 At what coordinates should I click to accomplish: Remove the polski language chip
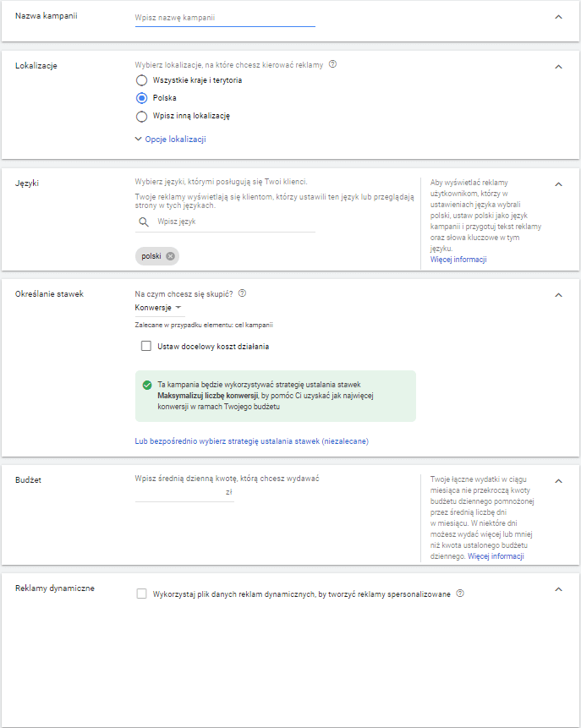170,256
